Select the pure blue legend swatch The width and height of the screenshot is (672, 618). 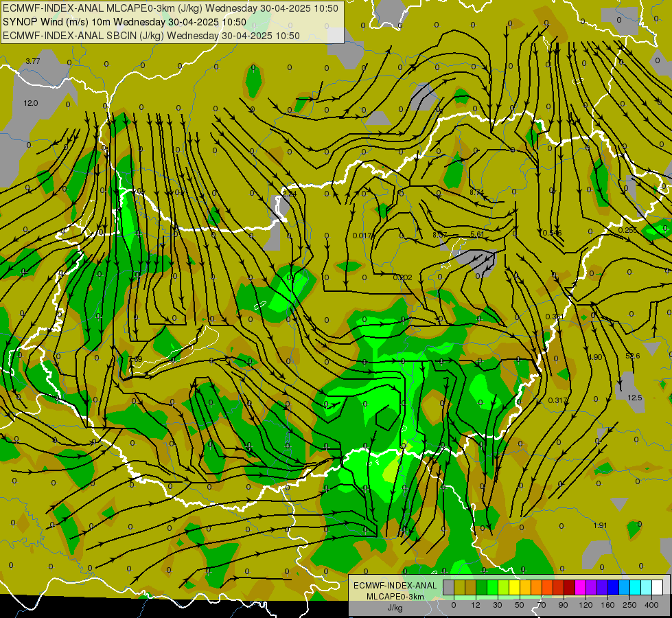pyautogui.click(x=614, y=587)
